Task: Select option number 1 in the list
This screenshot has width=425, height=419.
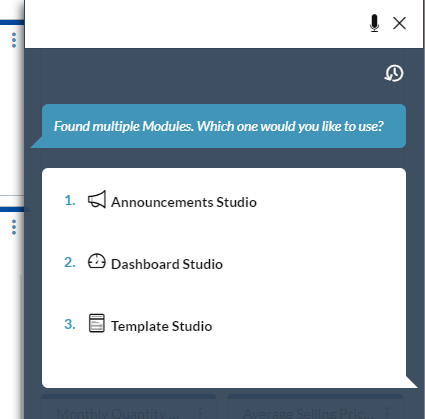Action: (70, 200)
